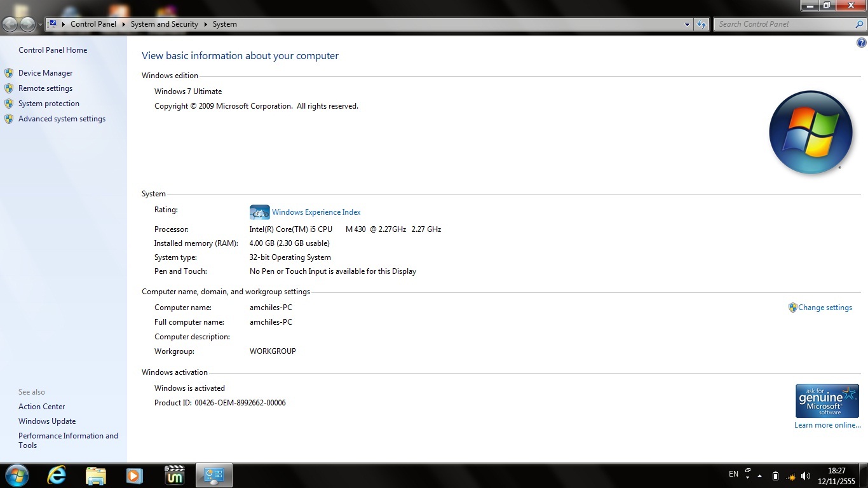Open Control Panel Home
Image resolution: width=868 pixels, height=488 pixels.
[53, 50]
